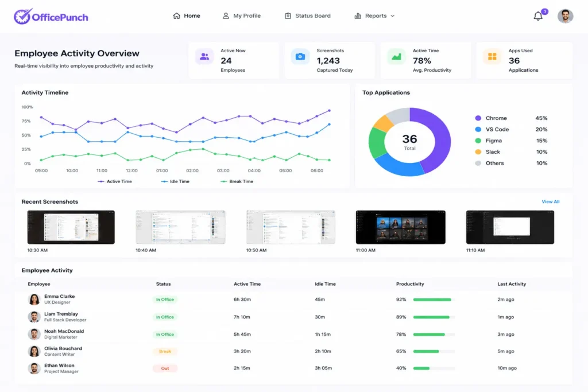Sort by the Idle Time column header
Screen dimensions: 588x392
(325, 284)
